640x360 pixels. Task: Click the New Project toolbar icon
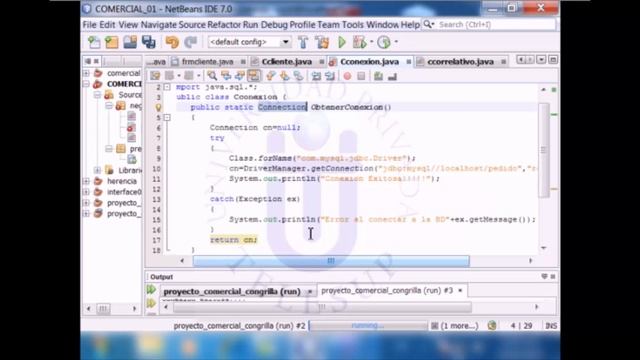tap(112, 42)
